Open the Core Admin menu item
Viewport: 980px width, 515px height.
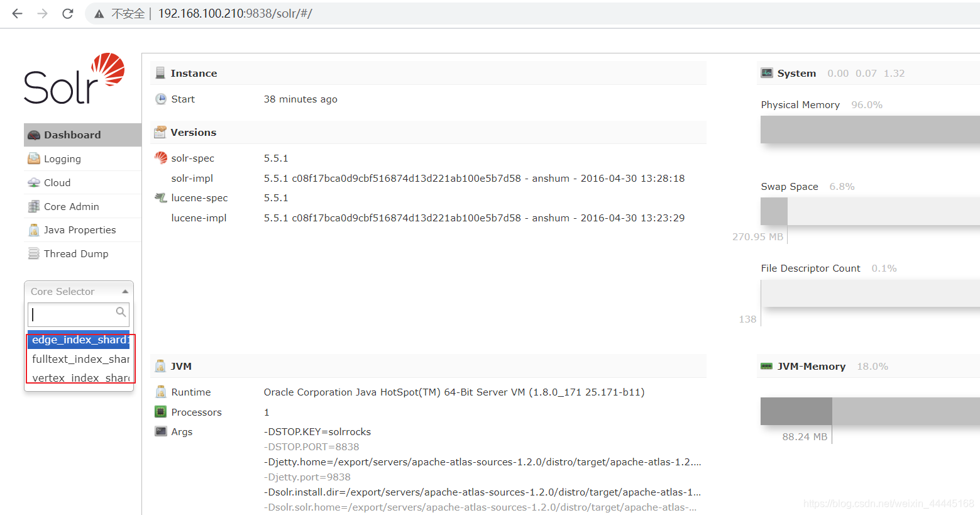click(82, 206)
